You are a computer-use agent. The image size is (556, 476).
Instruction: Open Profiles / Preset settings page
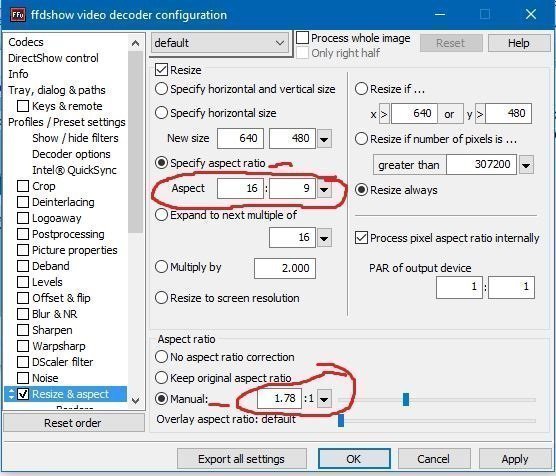pos(67,122)
